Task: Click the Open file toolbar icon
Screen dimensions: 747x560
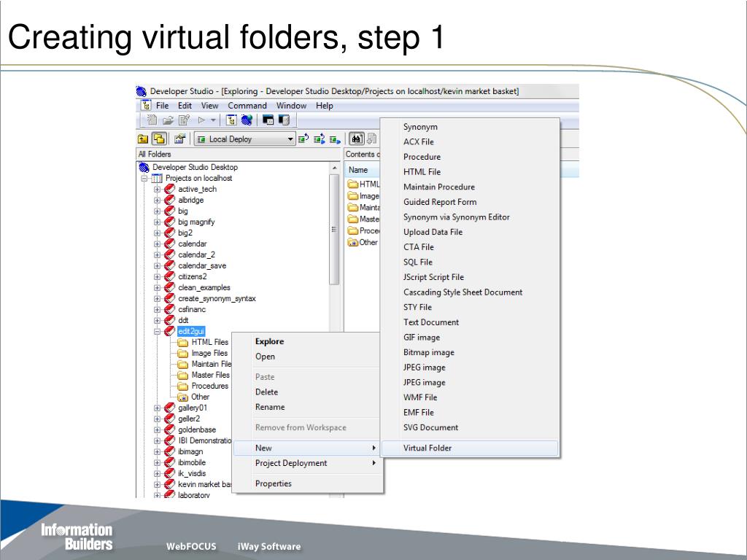Action: [169, 120]
